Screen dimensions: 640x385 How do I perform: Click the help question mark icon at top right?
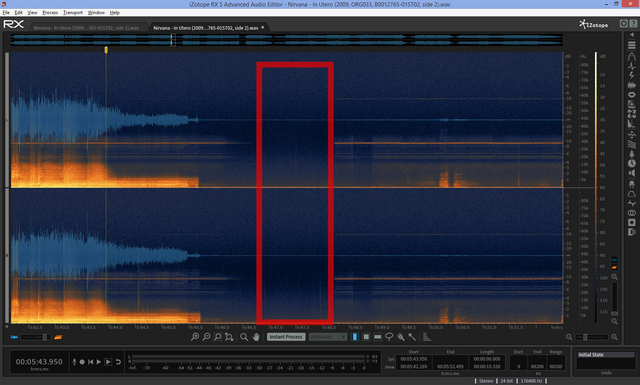[x=633, y=24]
